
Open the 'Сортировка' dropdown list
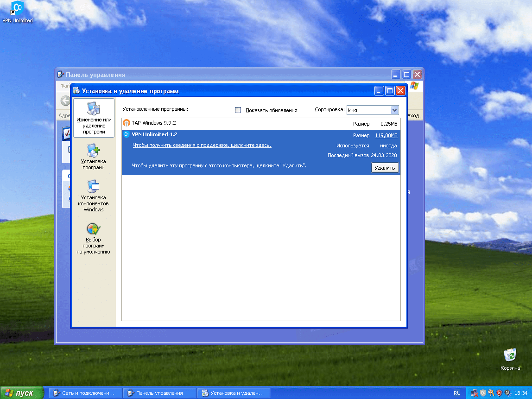point(394,110)
